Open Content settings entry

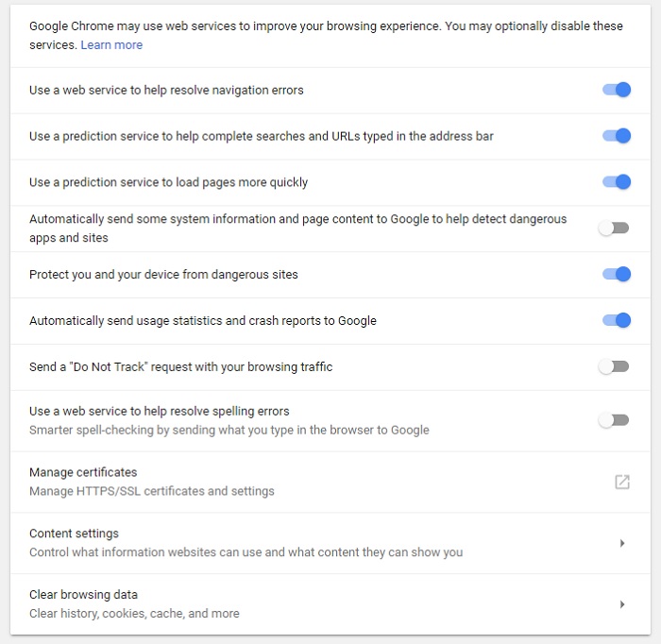(330, 543)
